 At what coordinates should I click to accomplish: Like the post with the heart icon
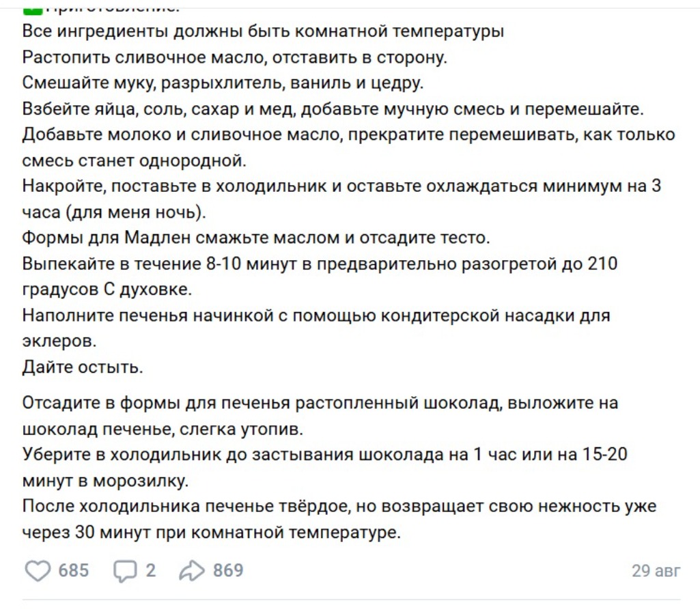click(38, 571)
